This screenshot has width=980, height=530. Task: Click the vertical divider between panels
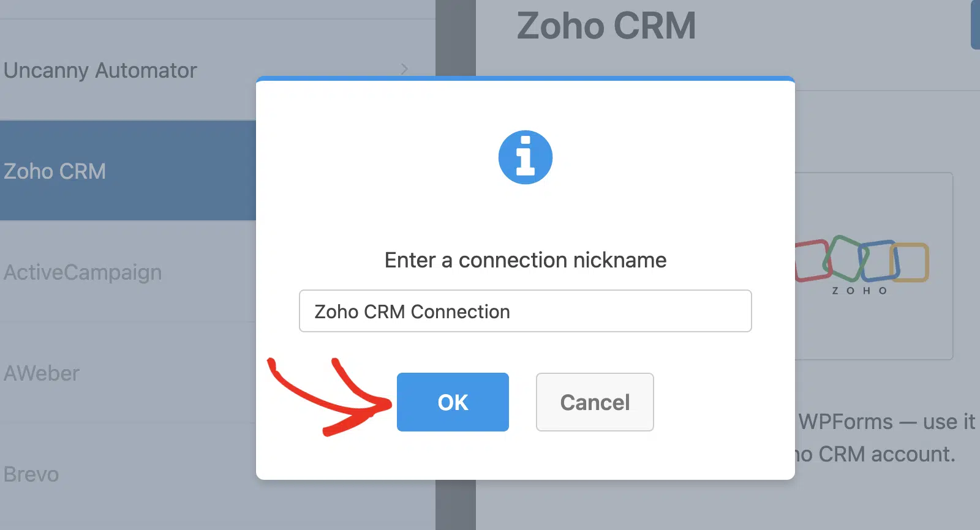pos(456,38)
